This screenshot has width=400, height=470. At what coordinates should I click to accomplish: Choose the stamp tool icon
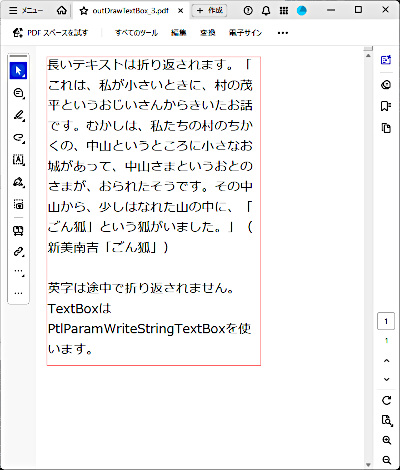point(18,231)
